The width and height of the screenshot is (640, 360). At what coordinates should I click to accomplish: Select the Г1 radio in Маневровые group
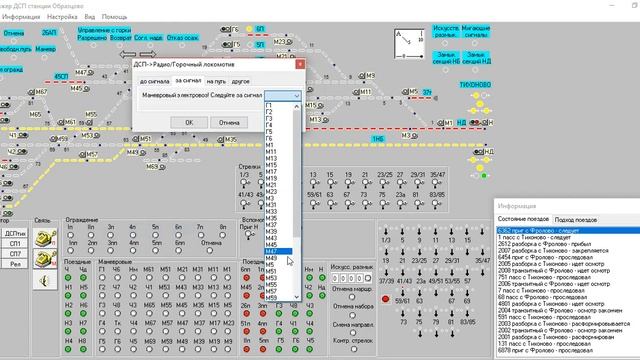pyautogui.click(x=102, y=278)
